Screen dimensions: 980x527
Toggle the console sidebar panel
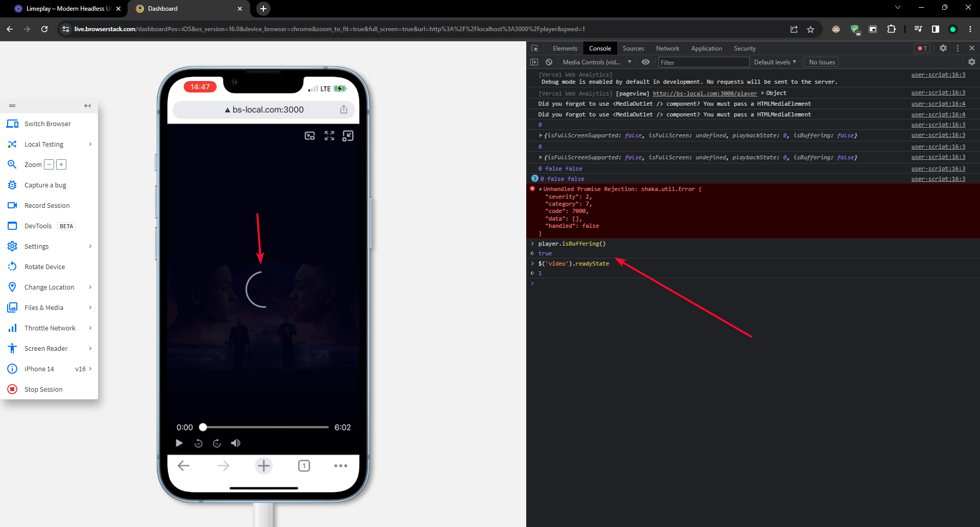[534, 62]
